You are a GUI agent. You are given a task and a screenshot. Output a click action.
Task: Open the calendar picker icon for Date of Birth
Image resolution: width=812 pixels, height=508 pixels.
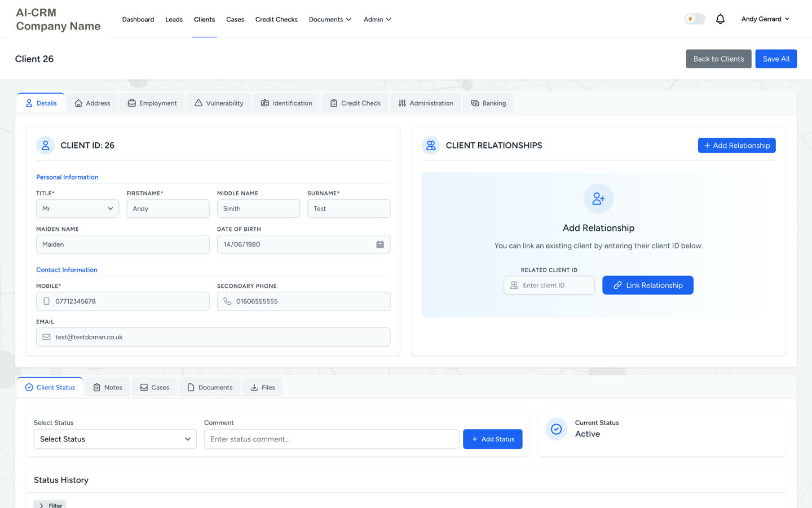click(x=380, y=244)
